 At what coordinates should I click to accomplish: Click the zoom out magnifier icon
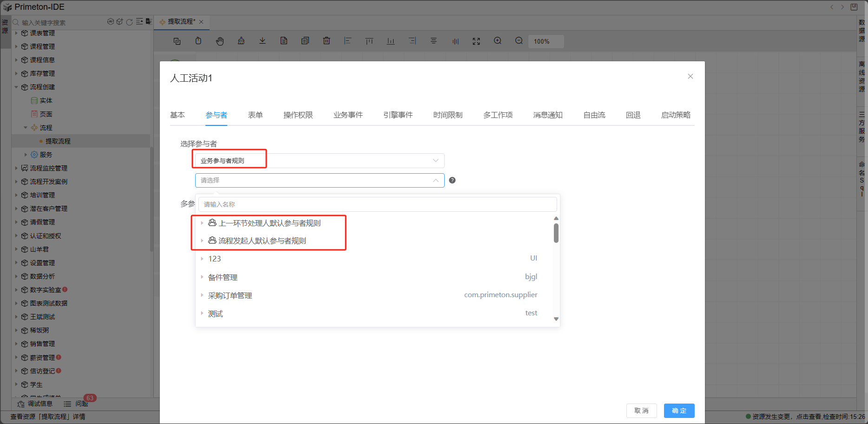pos(519,41)
